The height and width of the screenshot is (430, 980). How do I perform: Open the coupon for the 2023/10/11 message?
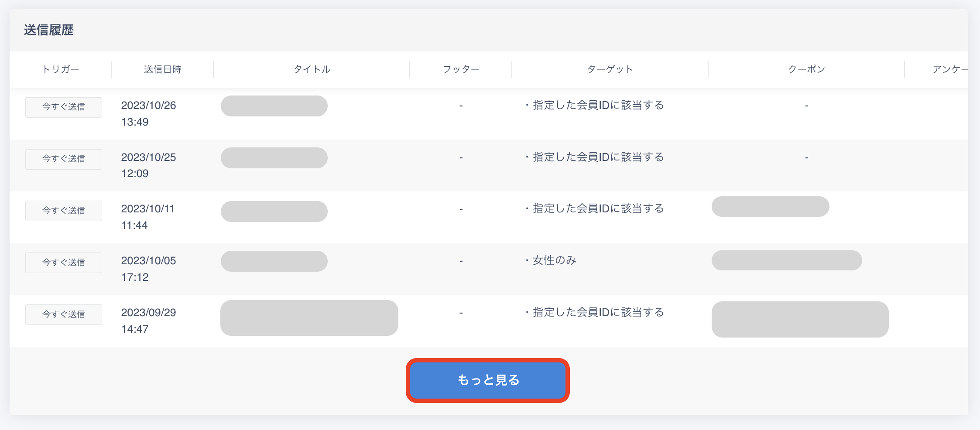click(770, 207)
